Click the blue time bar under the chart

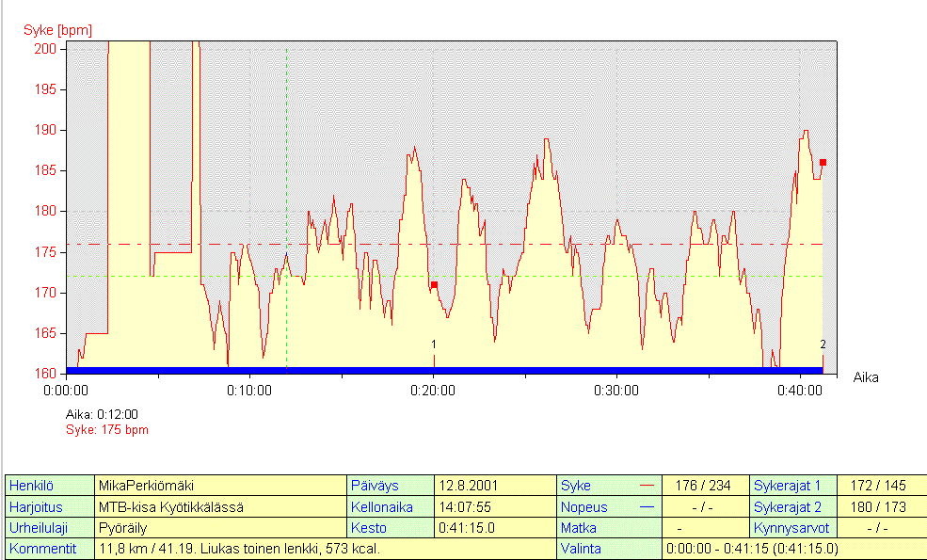[444, 370]
